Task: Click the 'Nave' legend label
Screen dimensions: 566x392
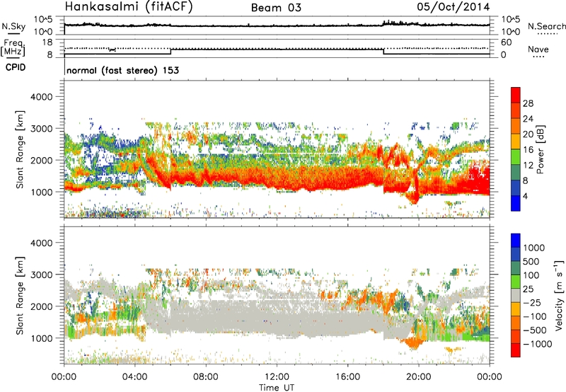Action: point(538,49)
